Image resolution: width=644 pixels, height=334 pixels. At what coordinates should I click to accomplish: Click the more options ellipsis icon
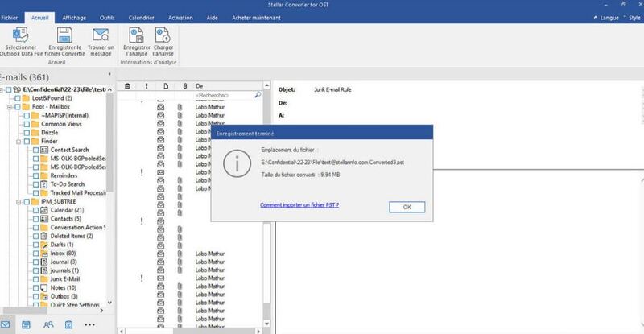click(x=89, y=324)
